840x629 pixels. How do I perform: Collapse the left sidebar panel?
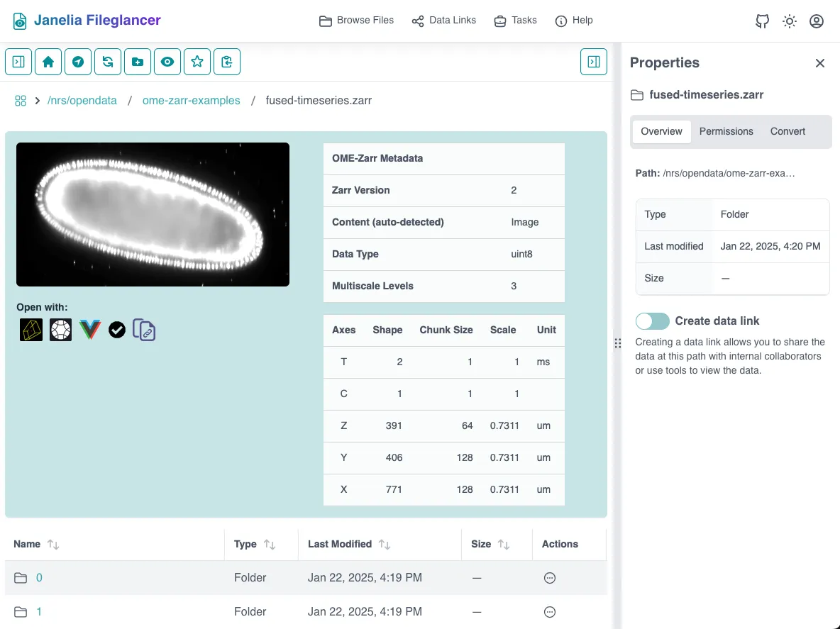(x=18, y=62)
